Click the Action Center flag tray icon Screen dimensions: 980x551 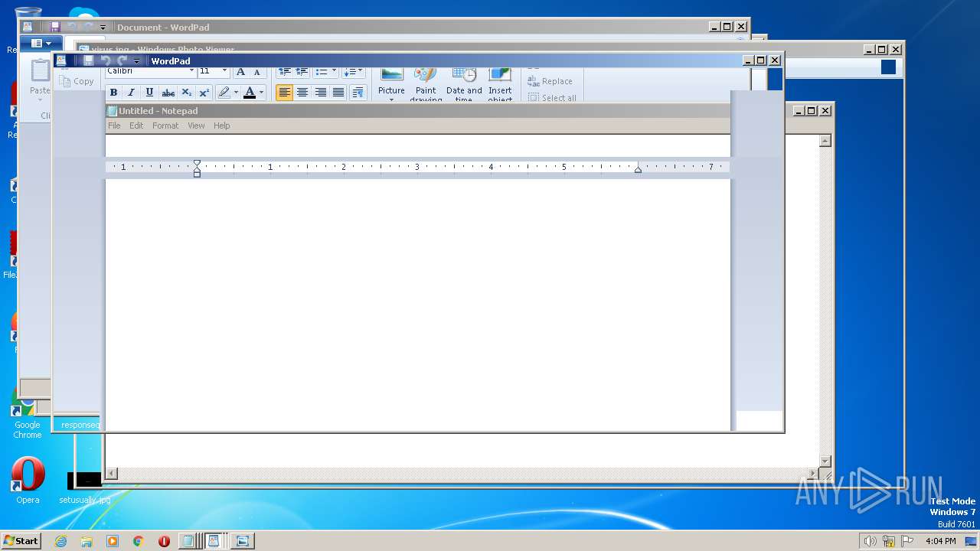[x=907, y=541]
